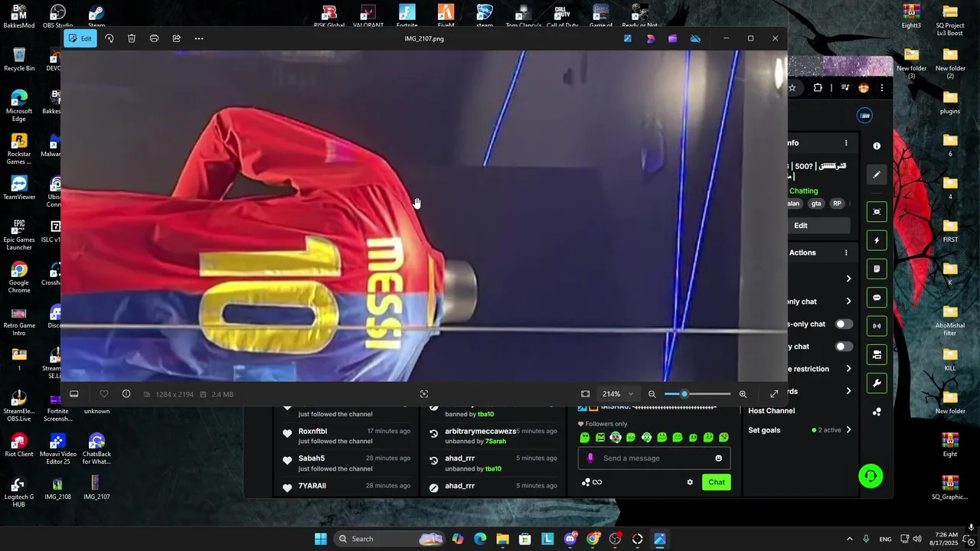Enter fullscreen in Photos viewer
This screenshot has width=980, height=551.
click(x=774, y=394)
